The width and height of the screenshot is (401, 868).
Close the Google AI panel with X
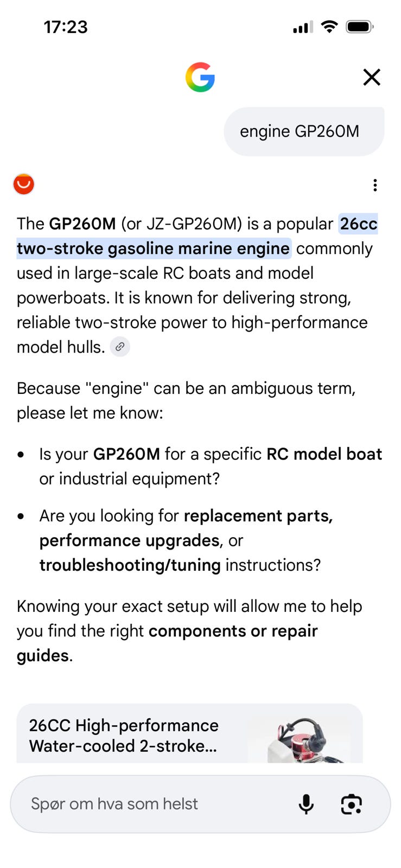(x=372, y=77)
